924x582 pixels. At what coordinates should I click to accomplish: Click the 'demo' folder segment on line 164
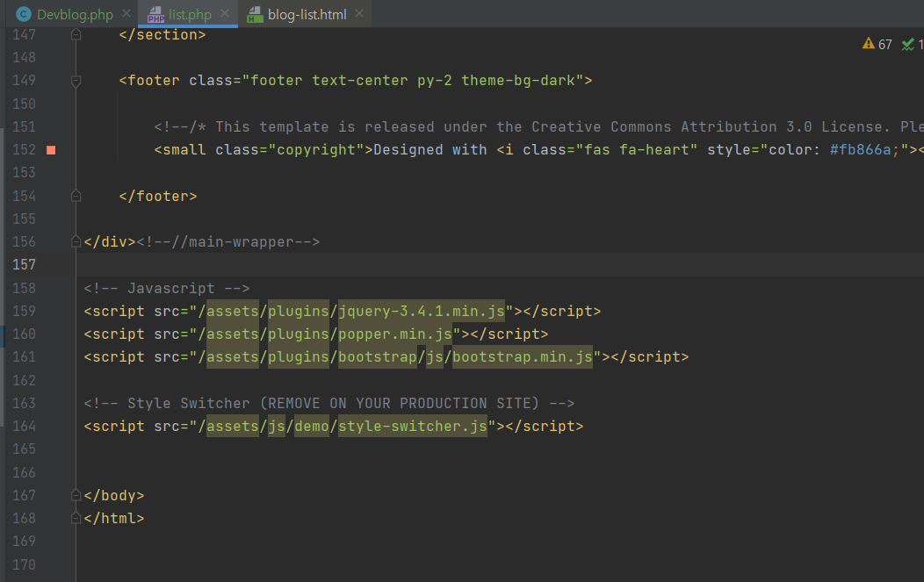pyautogui.click(x=312, y=426)
